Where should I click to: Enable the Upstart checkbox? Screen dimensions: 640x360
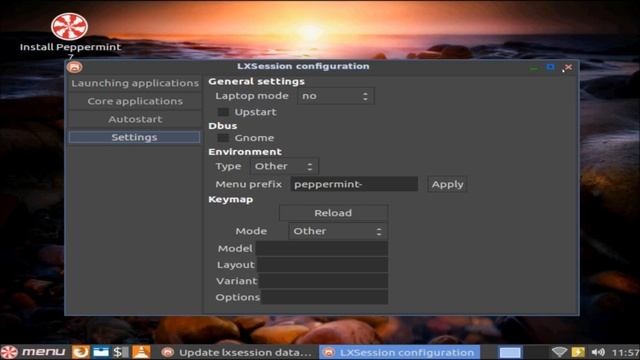point(223,112)
